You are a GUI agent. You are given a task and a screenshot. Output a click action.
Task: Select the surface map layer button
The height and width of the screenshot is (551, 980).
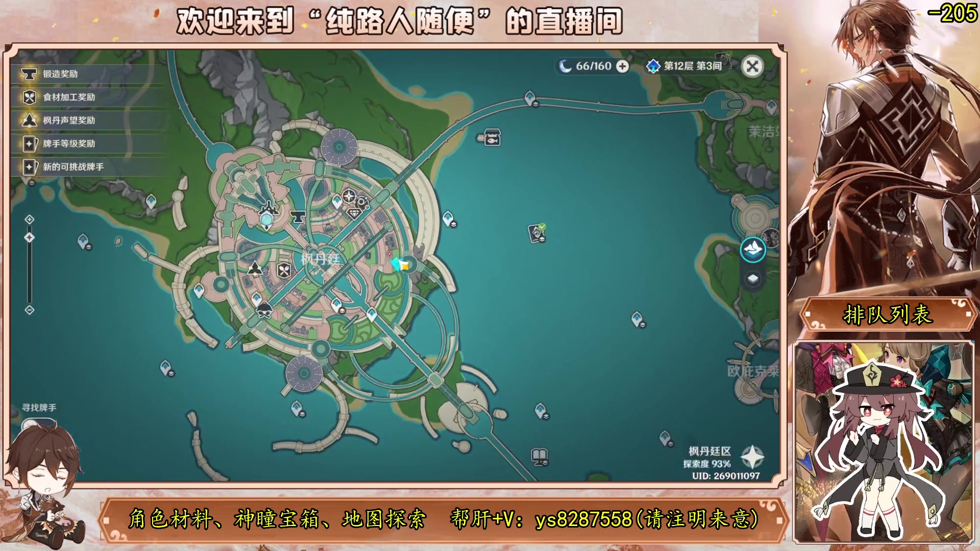point(753,249)
